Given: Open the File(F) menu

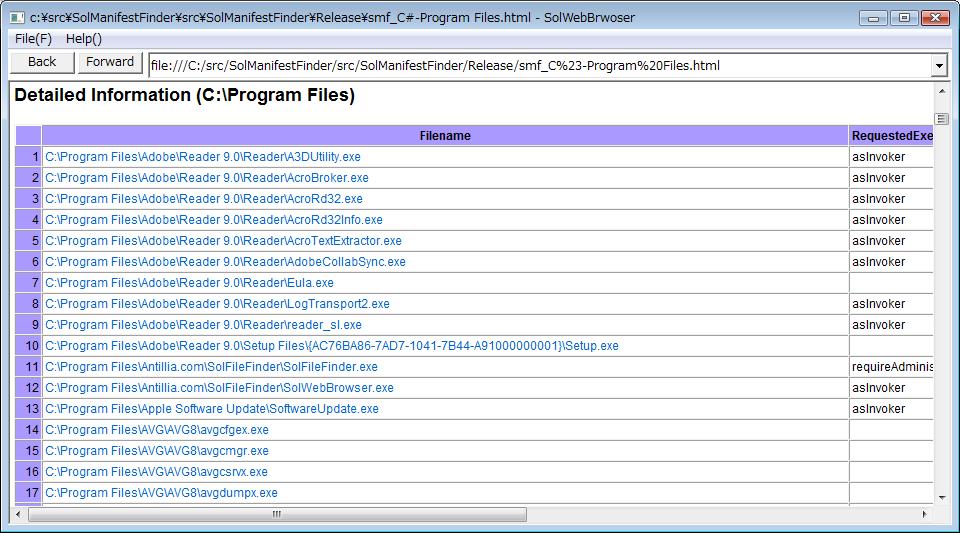Looking at the screenshot, I should tap(33, 39).
